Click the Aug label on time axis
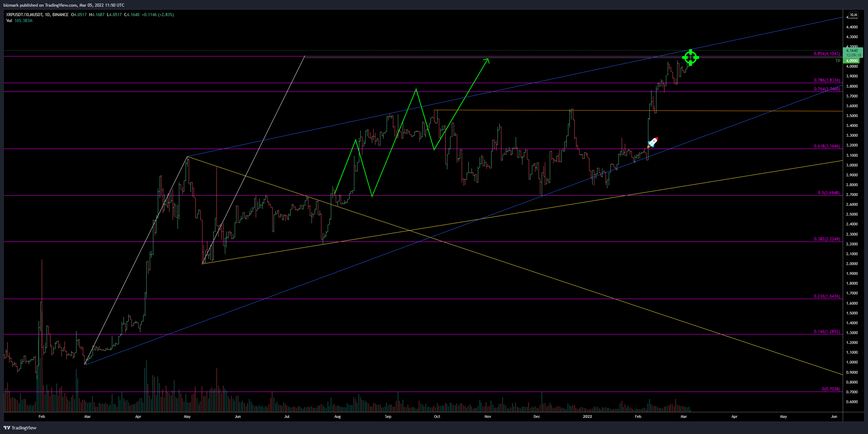 tap(338, 416)
